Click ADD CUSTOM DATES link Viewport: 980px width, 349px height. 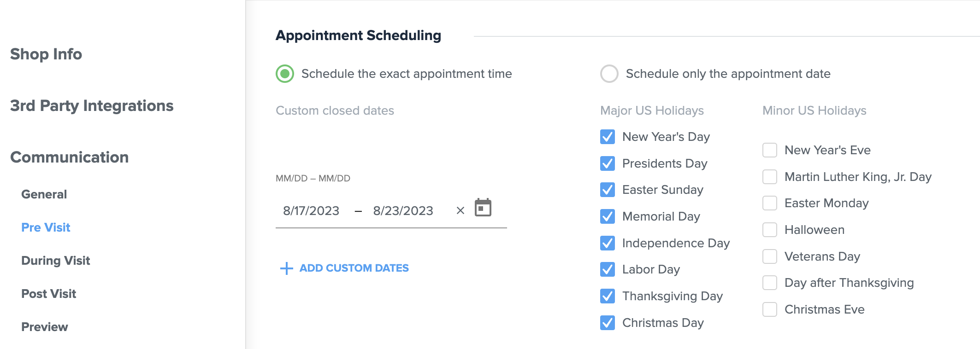[x=354, y=268]
